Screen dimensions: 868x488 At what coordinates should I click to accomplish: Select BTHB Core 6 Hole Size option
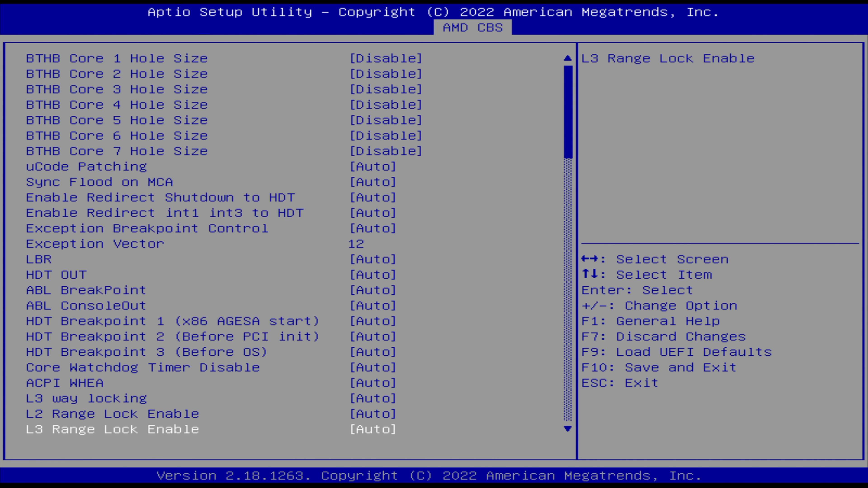point(224,136)
